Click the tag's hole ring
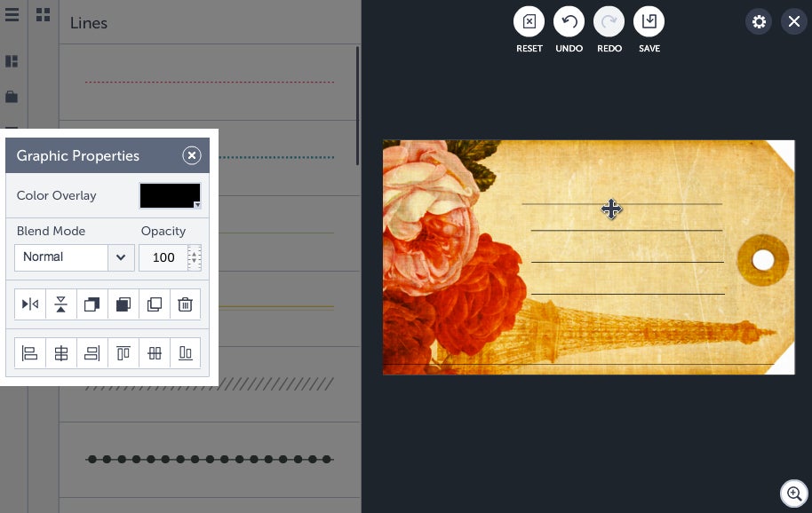This screenshot has height=513, width=812. click(763, 260)
